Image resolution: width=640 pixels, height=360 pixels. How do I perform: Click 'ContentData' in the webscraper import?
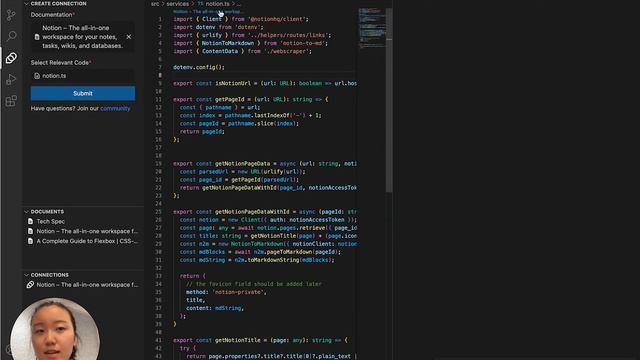(220, 51)
